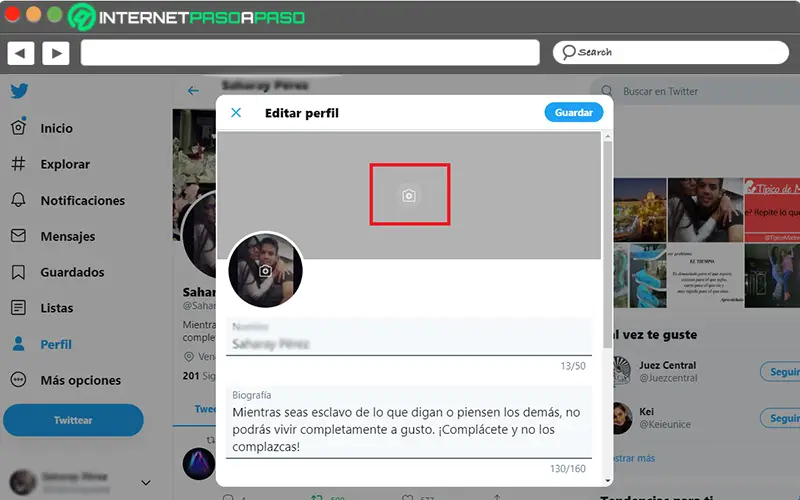Click the browser Search field
The width and height of the screenshot is (800, 500).
[670, 53]
